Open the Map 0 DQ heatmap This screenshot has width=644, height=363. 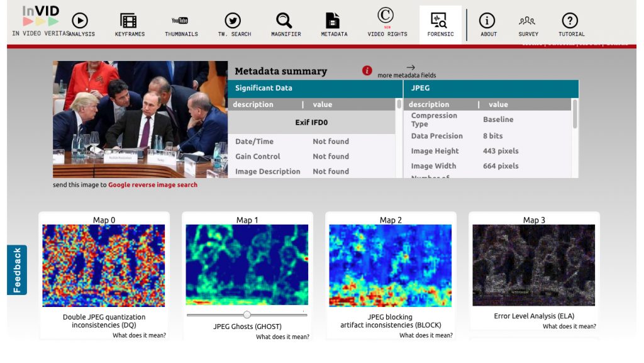(104, 265)
